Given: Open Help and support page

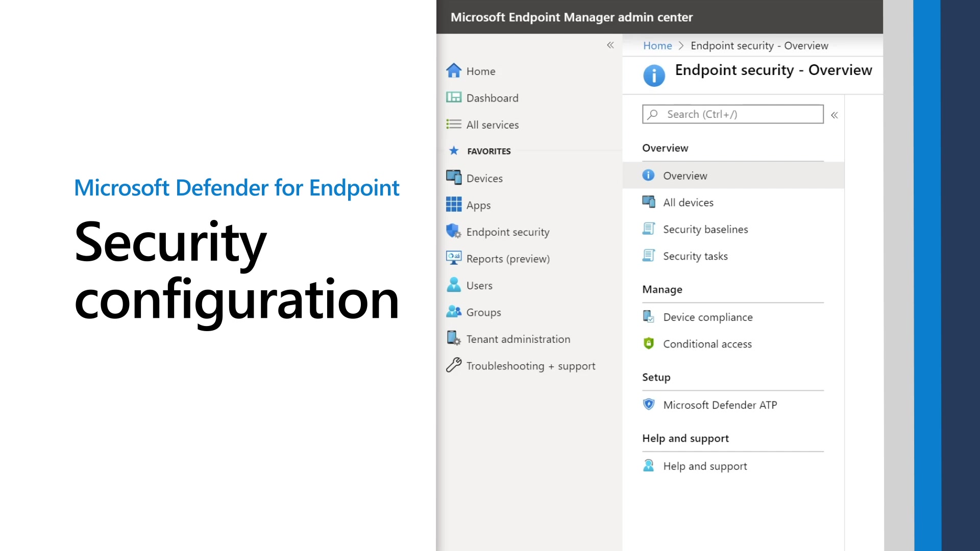Looking at the screenshot, I should pos(704,466).
